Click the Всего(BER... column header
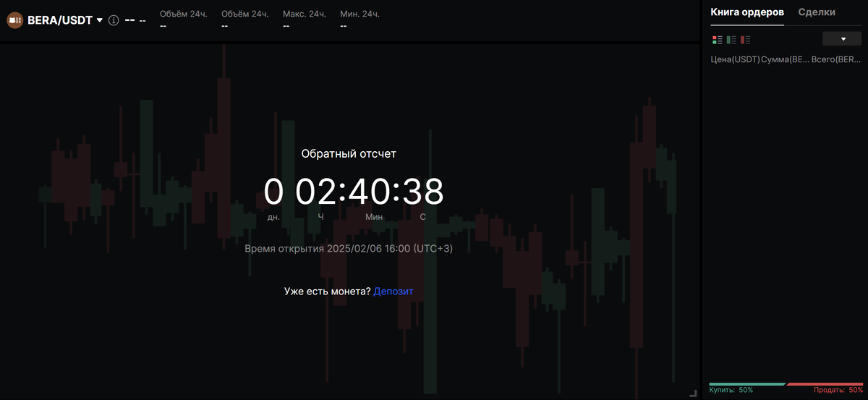868x400 pixels. click(x=836, y=59)
